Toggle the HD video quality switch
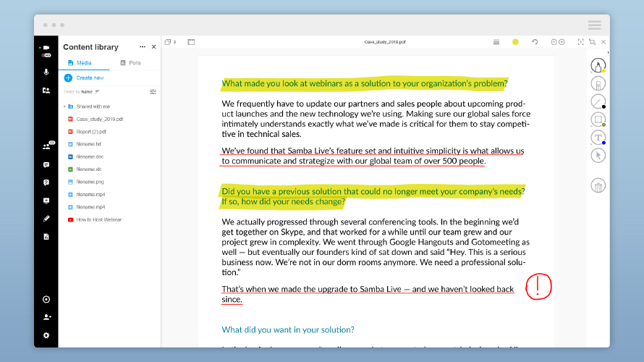 click(x=46, y=55)
